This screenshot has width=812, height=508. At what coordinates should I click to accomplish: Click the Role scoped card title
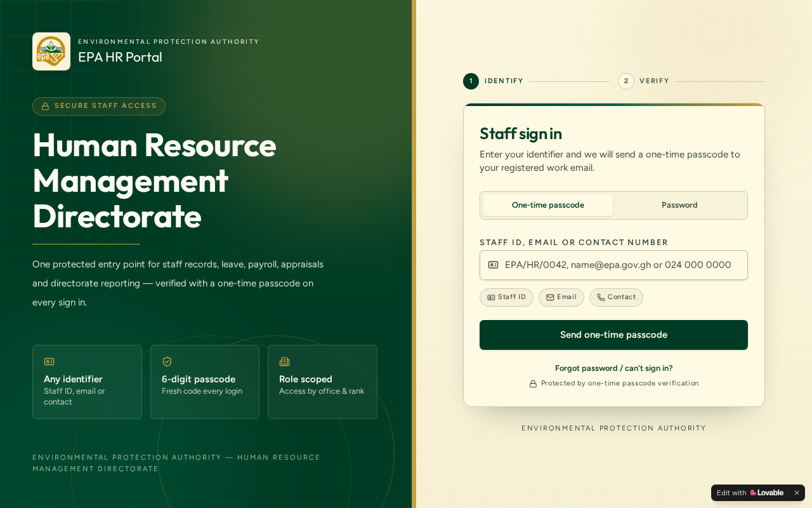pos(306,379)
